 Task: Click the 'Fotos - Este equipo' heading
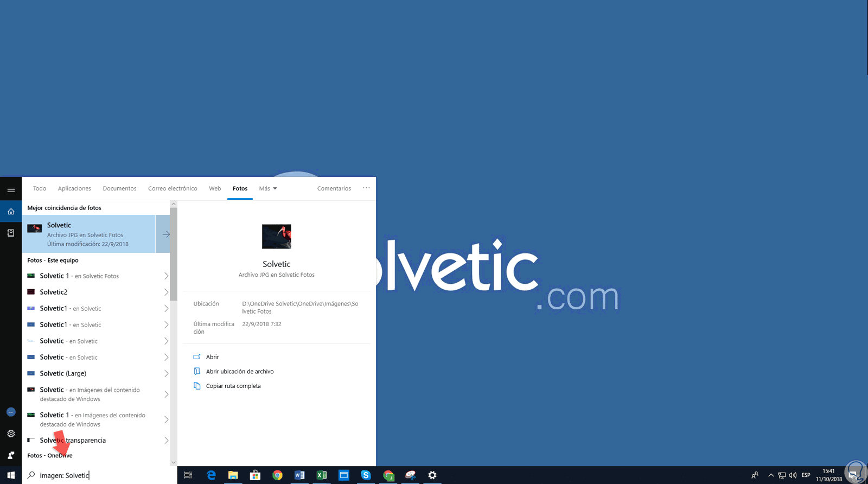(53, 260)
